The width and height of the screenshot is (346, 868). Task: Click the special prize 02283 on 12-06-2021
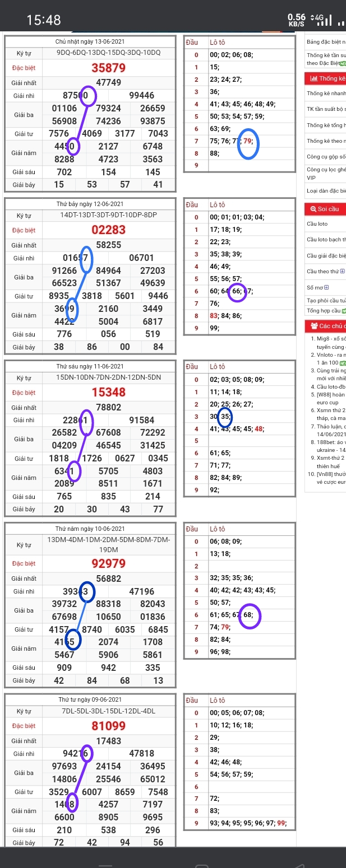(x=109, y=230)
